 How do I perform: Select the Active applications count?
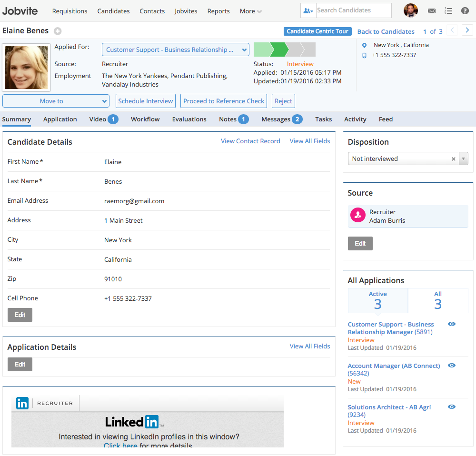(377, 300)
